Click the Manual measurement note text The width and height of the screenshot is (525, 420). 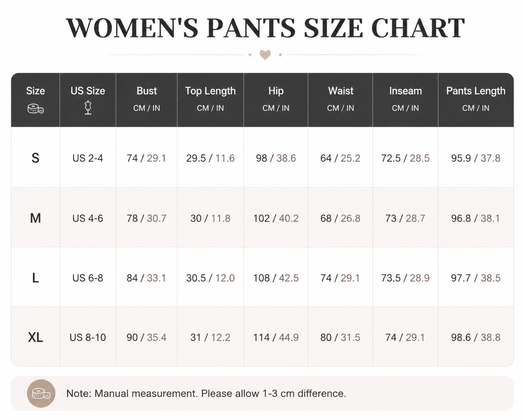pyautogui.click(x=206, y=393)
